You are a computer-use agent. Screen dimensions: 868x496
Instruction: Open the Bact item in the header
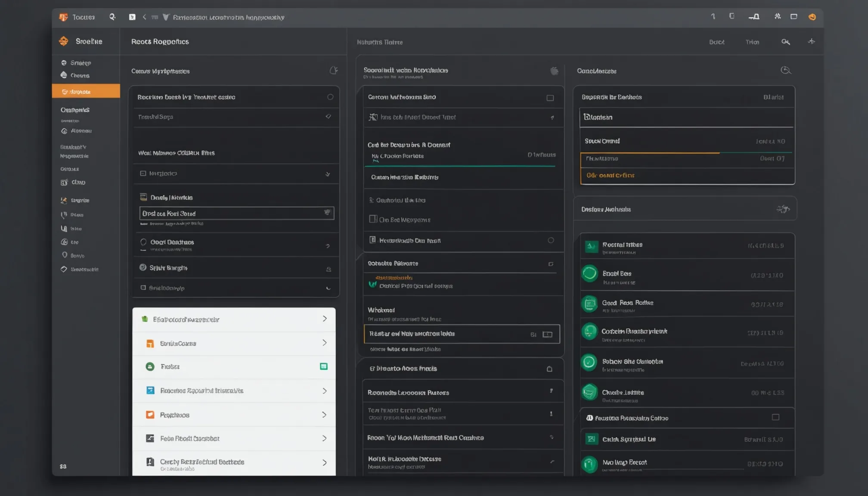[x=717, y=42]
